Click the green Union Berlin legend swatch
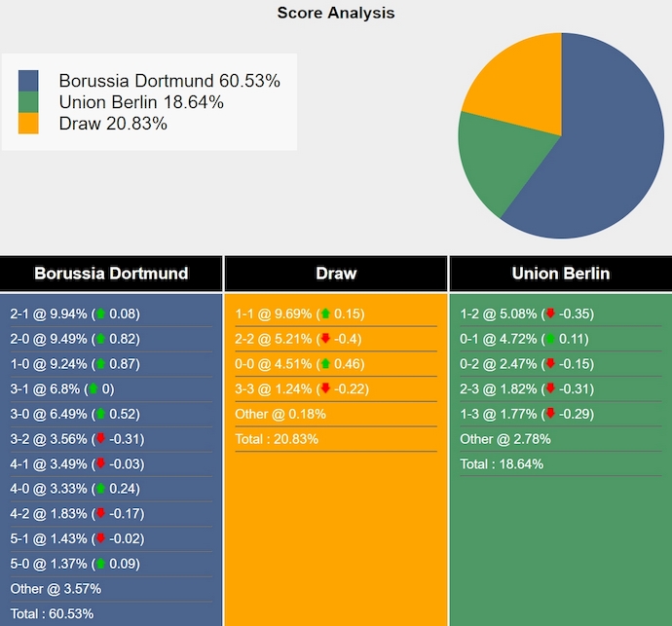 (29, 102)
